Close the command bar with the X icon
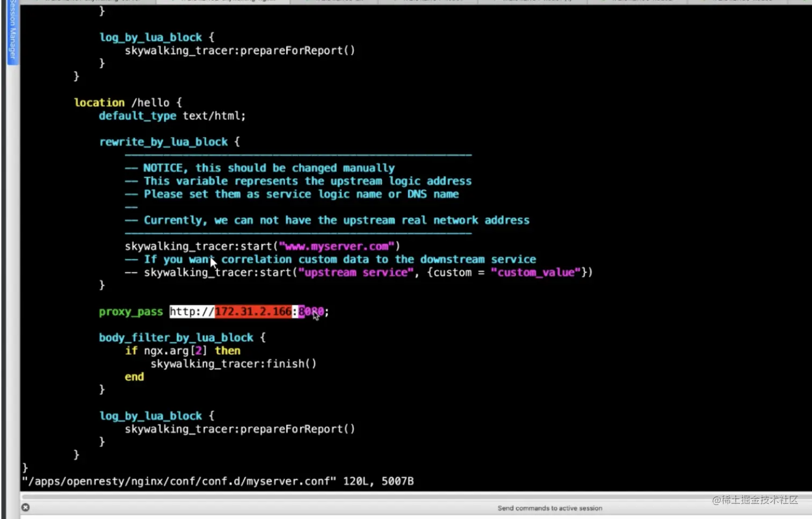Image resolution: width=812 pixels, height=519 pixels. pyautogui.click(x=25, y=507)
